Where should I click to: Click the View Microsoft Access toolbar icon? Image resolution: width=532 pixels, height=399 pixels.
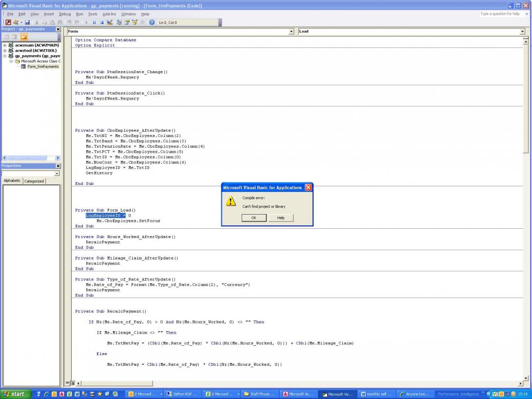(x=8, y=22)
